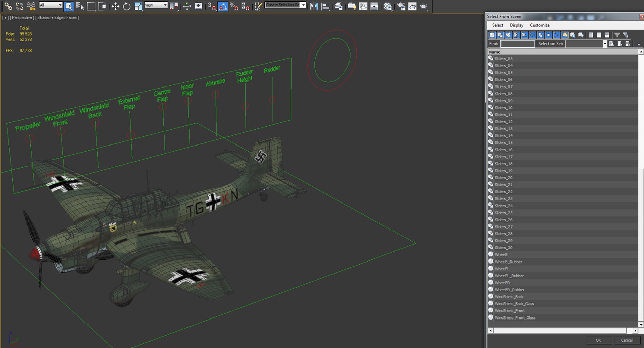
Task: Activate the Select Object tool
Action: tap(68, 6)
